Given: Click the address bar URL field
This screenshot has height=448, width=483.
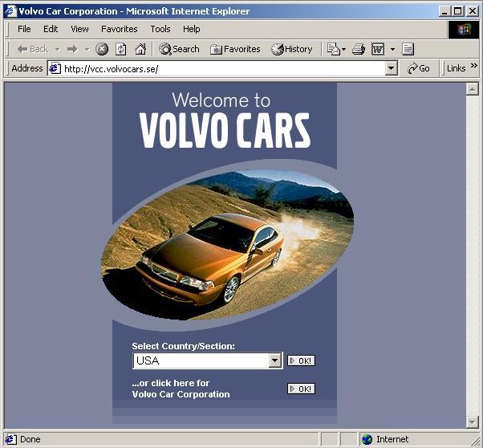Looking at the screenshot, I should (223, 68).
